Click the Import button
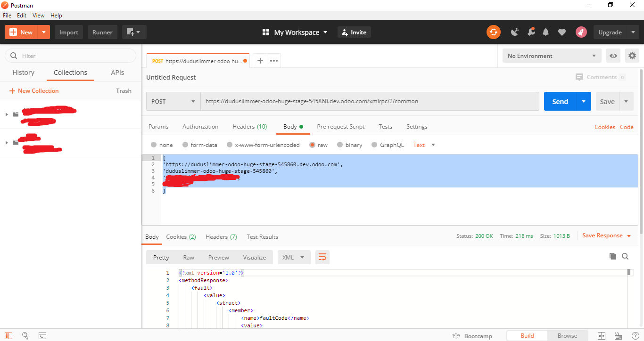Screen dimensions: 644x341 coord(69,32)
